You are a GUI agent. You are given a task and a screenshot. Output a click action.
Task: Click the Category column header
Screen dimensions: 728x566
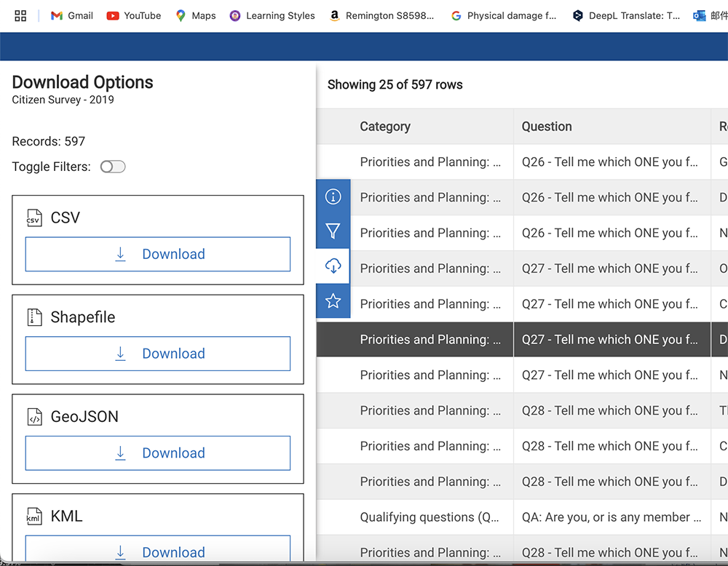385,126
